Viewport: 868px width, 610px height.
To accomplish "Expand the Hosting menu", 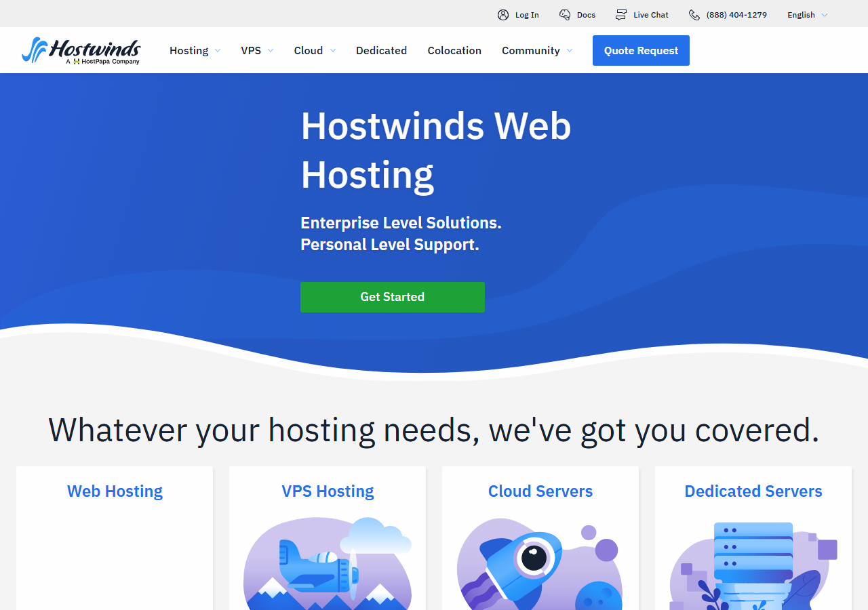I will coord(195,51).
